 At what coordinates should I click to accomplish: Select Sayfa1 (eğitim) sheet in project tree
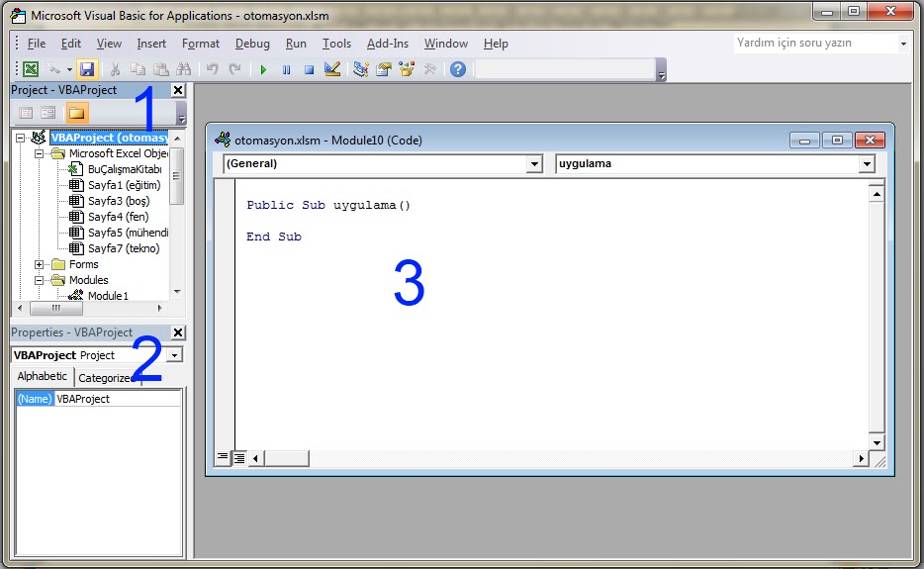click(x=124, y=185)
